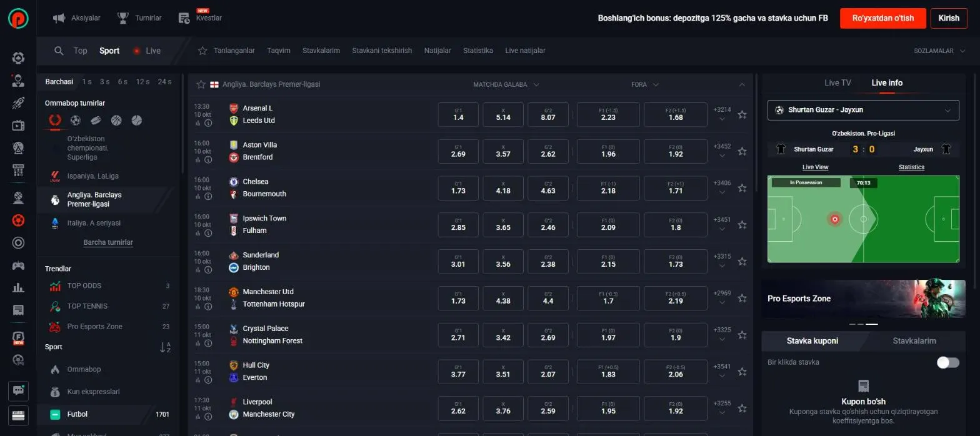Select the hockey puck filter under Ommabop turnirlar
This screenshot has width=980, height=436.
pyautogui.click(x=96, y=121)
